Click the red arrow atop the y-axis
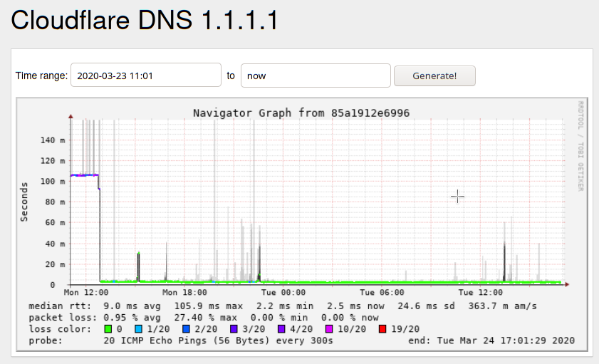 [x=71, y=116]
